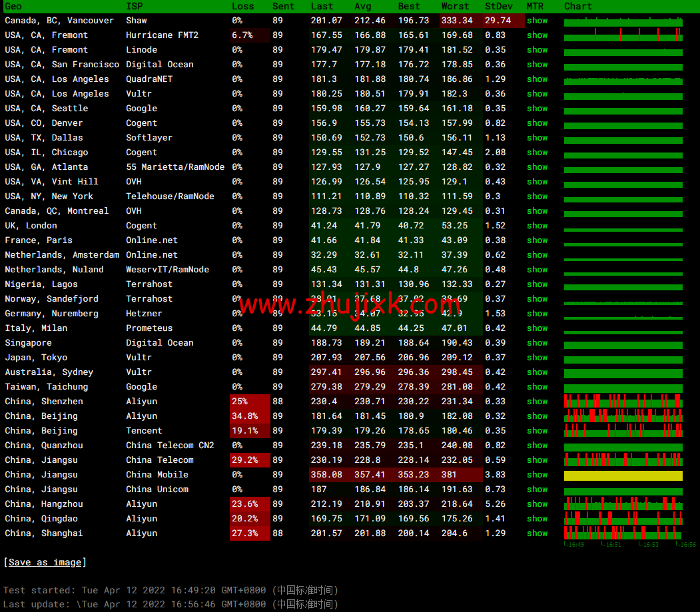The height and width of the screenshot is (612, 700).
Task: Click show for Tencent Beijing row
Action: click(x=537, y=431)
